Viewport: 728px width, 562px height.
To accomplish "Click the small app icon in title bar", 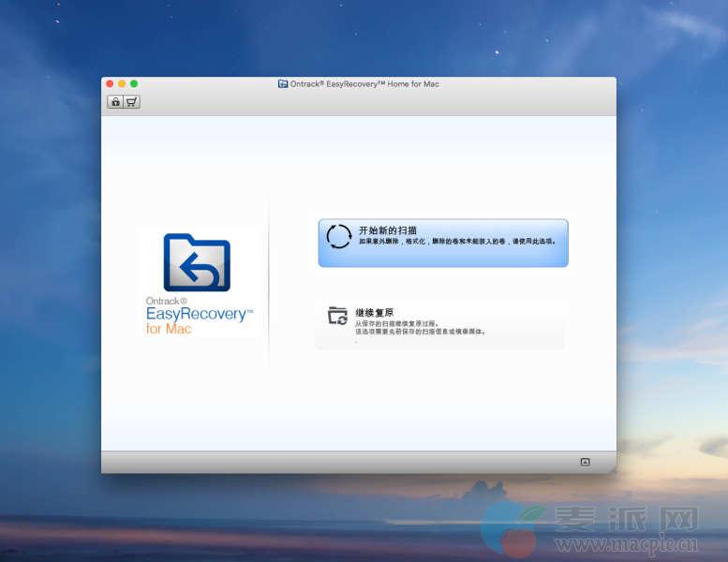I will click(282, 84).
